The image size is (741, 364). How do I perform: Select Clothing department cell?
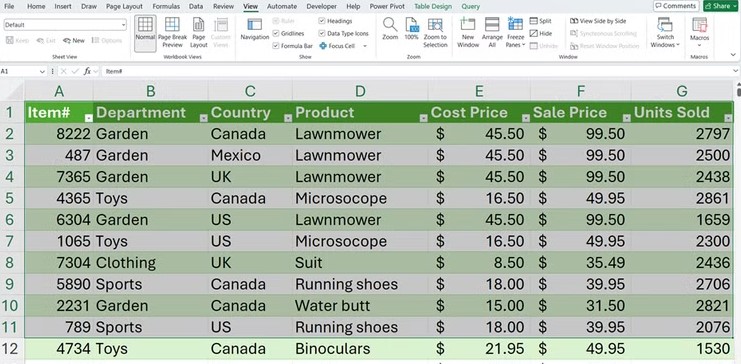pyautogui.click(x=151, y=263)
